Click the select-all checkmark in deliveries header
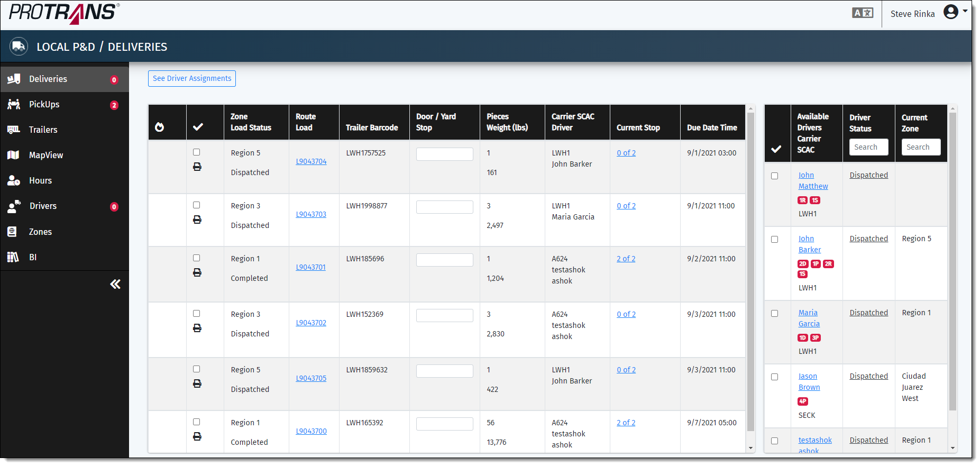Image resolution: width=980 pixels, height=466 pixels. tap(198, 127)
